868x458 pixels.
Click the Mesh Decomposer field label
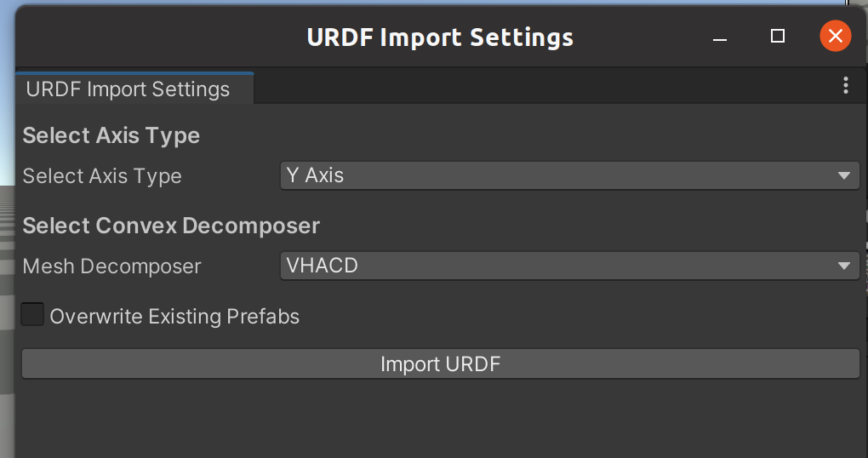[x=111, y=266]
